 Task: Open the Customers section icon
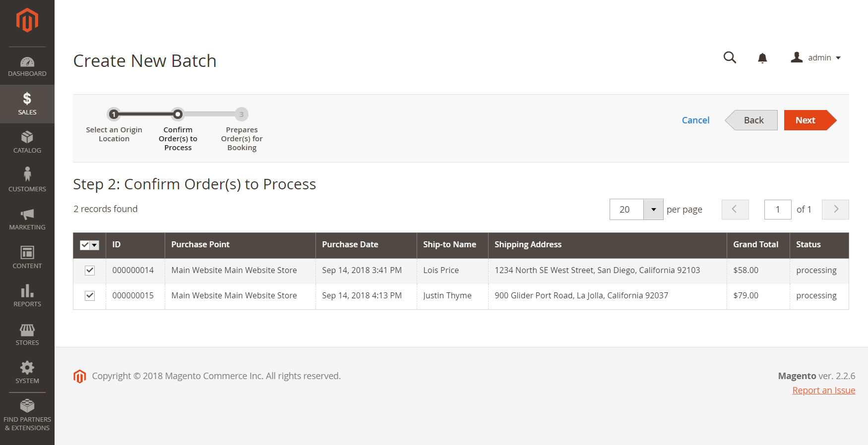(27, 174)
